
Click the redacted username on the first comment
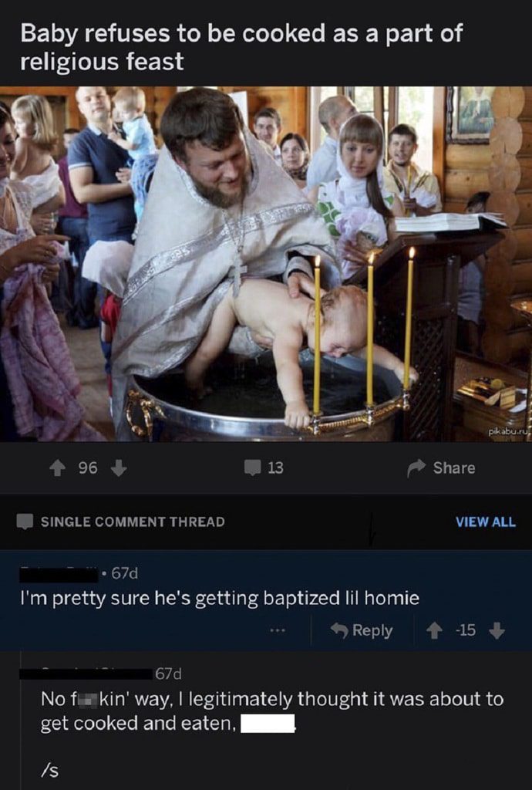pos(59,574)
